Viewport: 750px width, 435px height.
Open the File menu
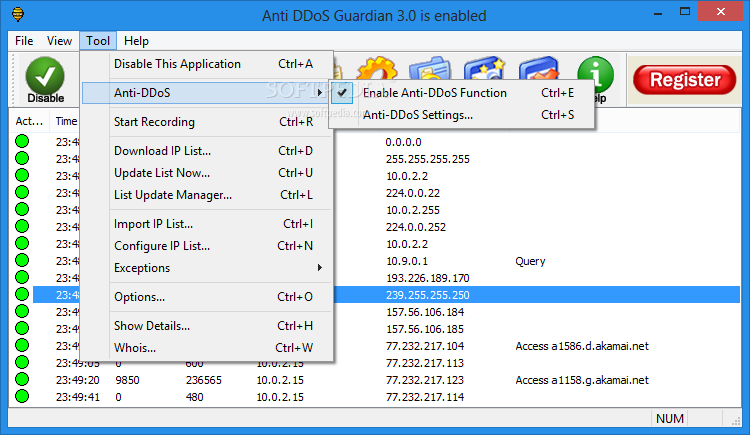[24, 41]
